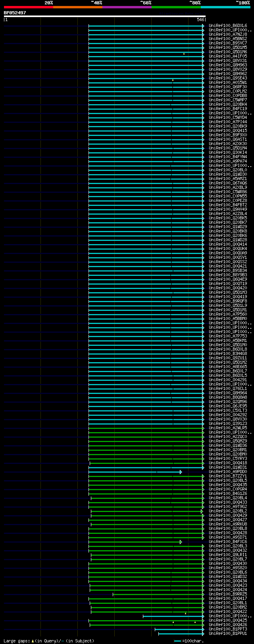The width and height of the screenshot is (254, 644).
Task: Click the UniRef100_Q5D1M6 alignment bar
Action: [146, 52]
